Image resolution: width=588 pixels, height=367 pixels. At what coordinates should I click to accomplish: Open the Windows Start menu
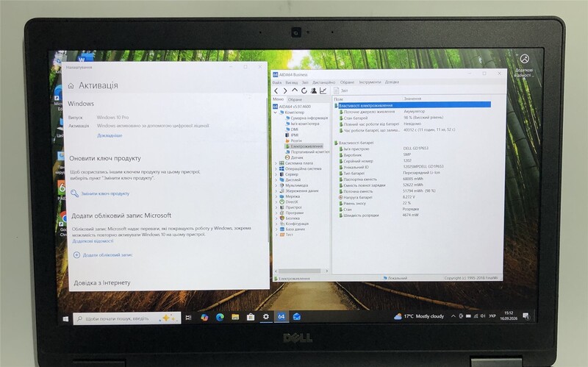tap(65, 318)
